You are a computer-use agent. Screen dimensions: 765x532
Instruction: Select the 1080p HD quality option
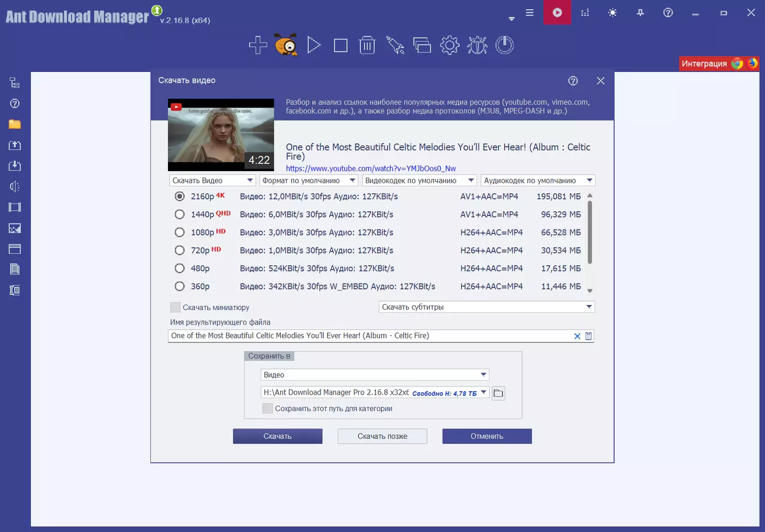pyautogui.click(x=179, y=233)
